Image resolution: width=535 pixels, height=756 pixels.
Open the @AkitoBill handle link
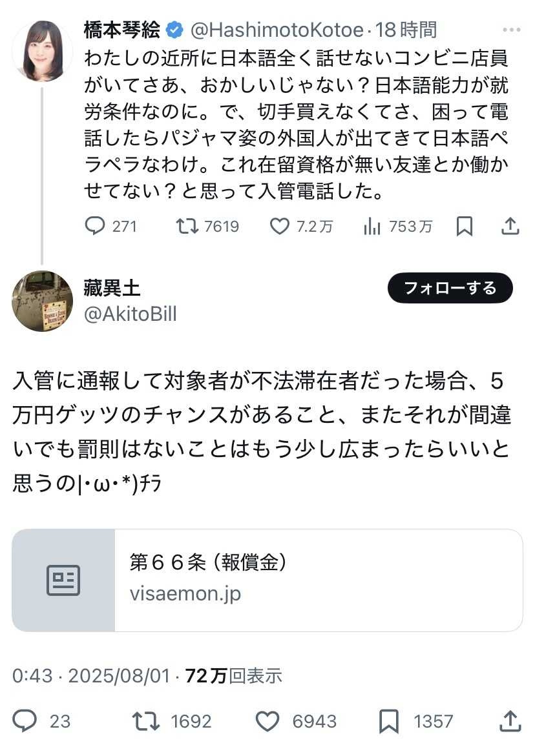click(130, 314)
